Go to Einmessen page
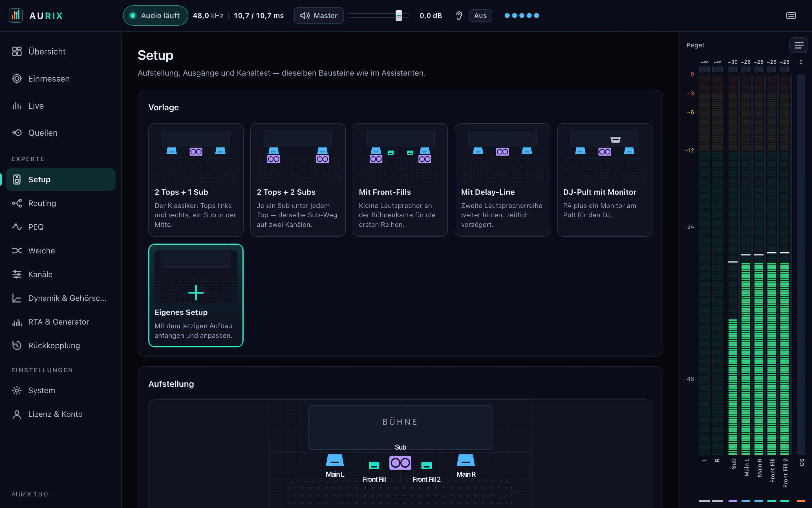Image resolution: width=812 pixels, height=508 pixels. [x=61, y=79]
